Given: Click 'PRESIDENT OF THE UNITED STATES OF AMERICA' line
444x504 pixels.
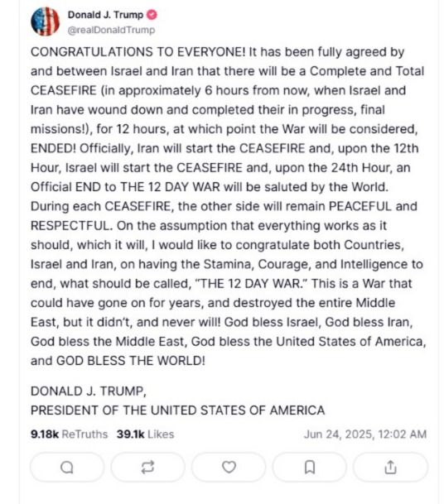Looking at the screenshot, I should (177, 410).
